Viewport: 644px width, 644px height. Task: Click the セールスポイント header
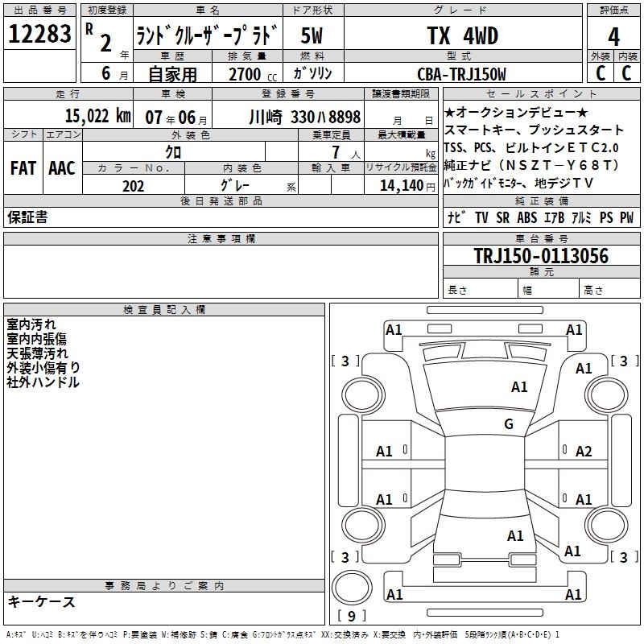pyautogui.click(x=542, y=93)
